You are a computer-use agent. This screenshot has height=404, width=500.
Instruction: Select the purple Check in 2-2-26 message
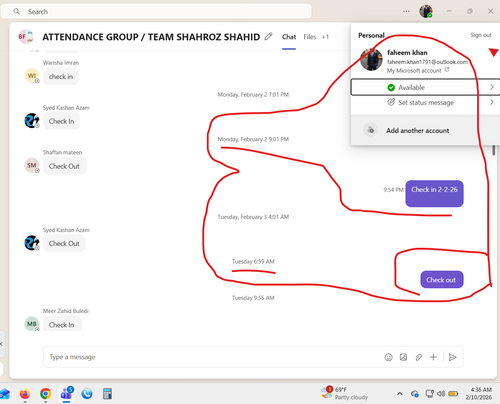434,193
